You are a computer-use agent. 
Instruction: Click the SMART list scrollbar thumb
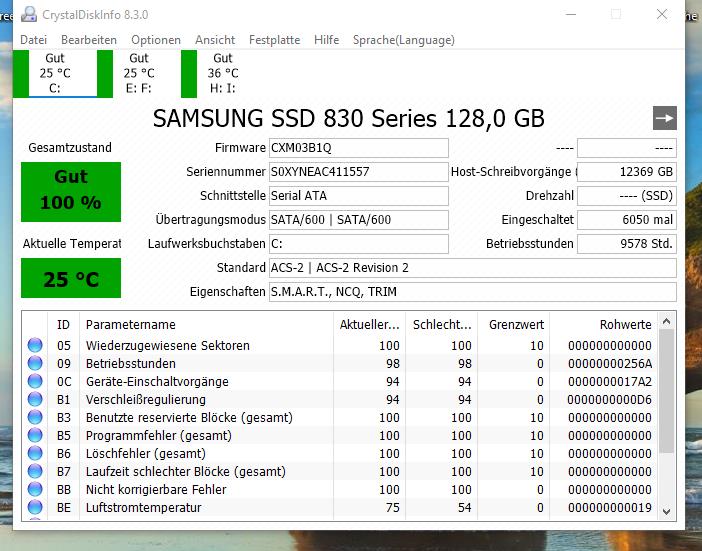666,392
